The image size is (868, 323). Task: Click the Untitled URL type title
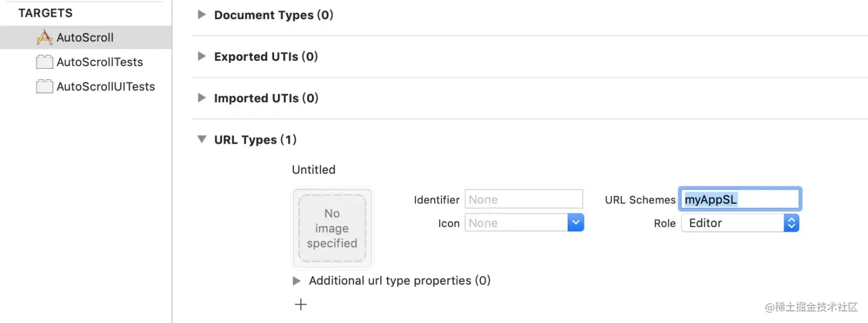point(314,170)
